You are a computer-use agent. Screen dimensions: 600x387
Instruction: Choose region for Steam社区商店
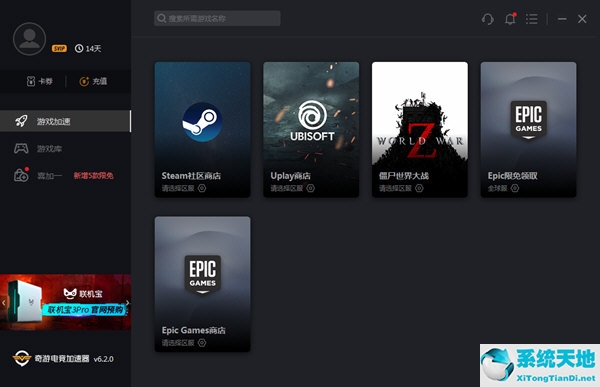point(184,188)
